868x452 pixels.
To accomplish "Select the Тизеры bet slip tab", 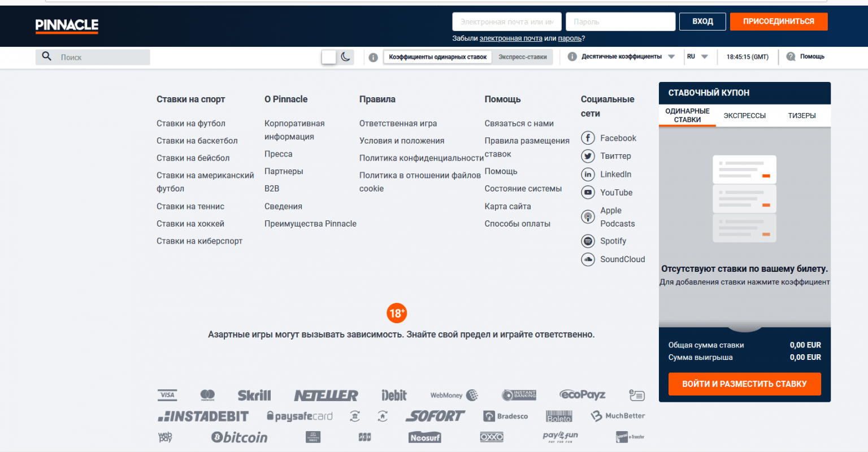I will 802,115.
